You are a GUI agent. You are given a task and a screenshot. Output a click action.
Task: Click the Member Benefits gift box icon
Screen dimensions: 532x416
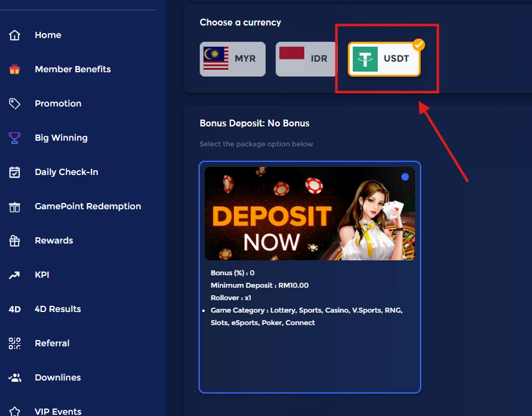[x=14, y=69]
